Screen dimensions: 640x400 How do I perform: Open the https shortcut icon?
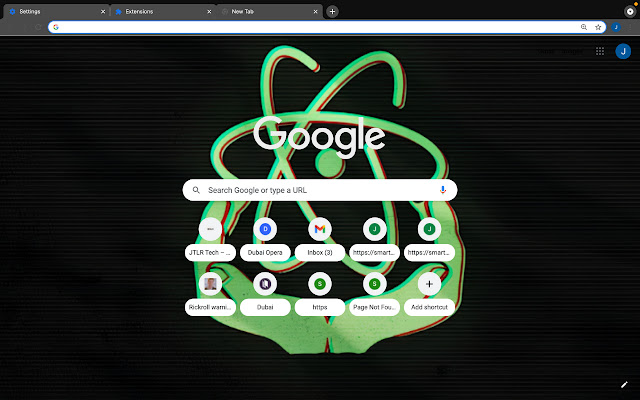(x=320, y=284)
